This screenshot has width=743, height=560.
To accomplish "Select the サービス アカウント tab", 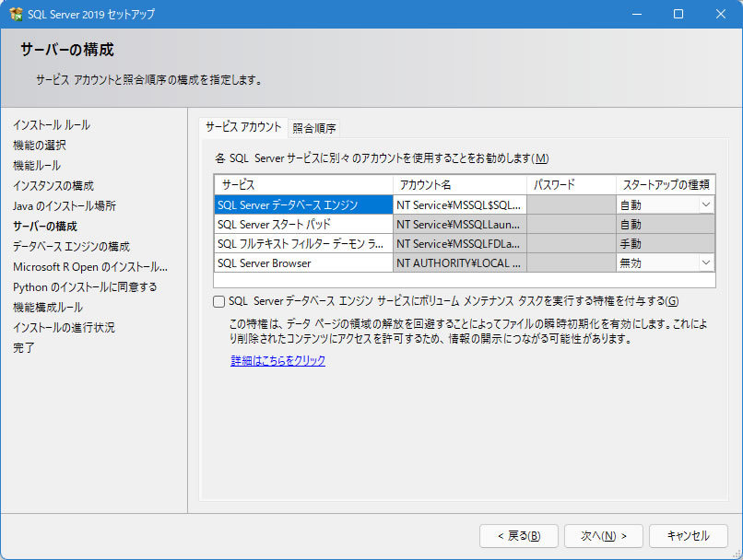I will click(243, 127).
